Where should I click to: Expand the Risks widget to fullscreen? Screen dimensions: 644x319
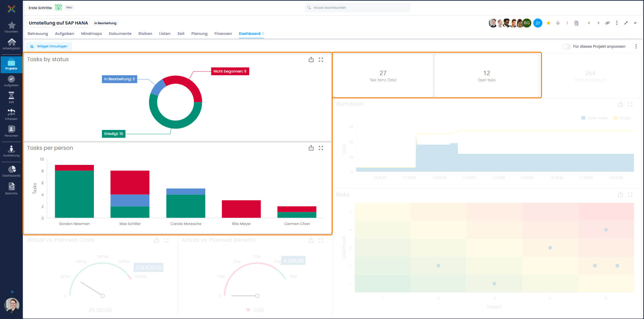(630, 195)
